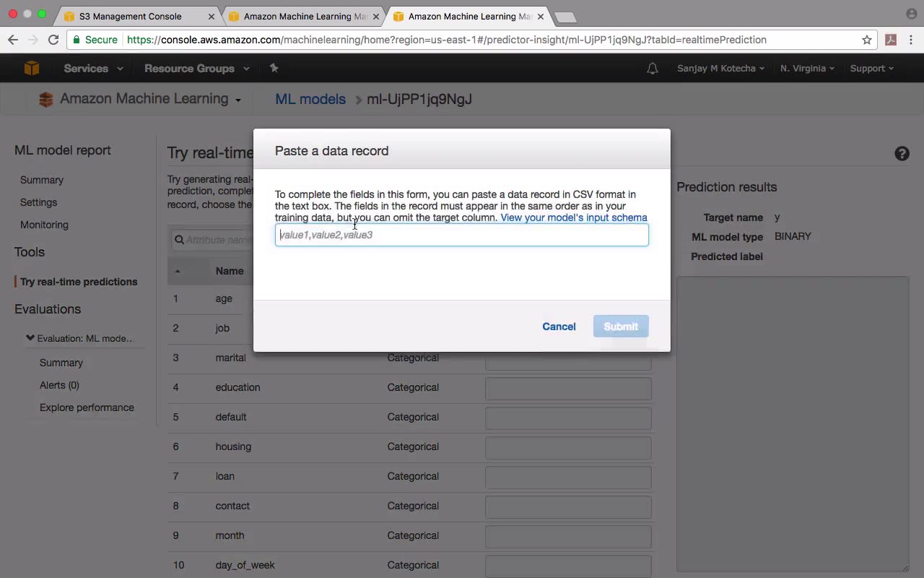This screenshot has height=578, width=924.
Task: Open Settings in the sidebar
Action: pos(38,202)
